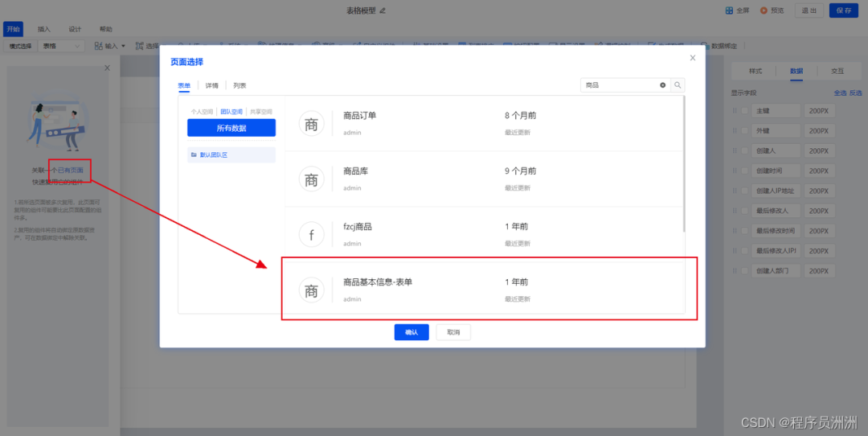Click the 已有页面 link
This screenshot has height=436, width=868.
tap(70, 171)
